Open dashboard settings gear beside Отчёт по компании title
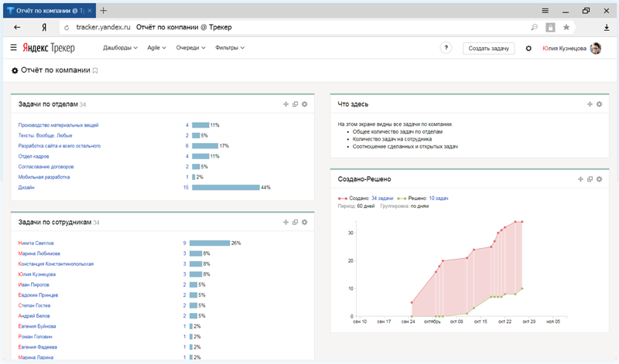619x364 pixels. click(x=15, y=70)
